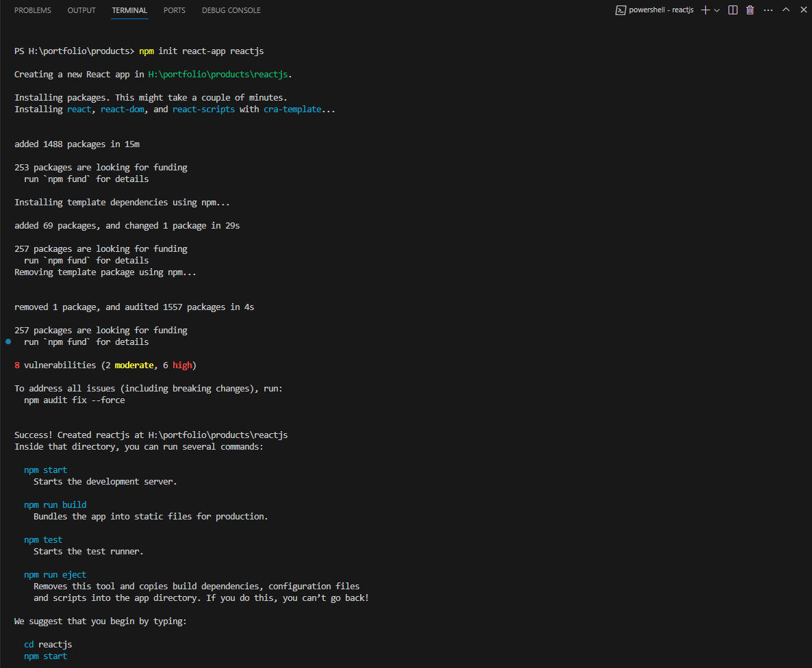Open the launch profile dropdown arrow

coord(717,10)
